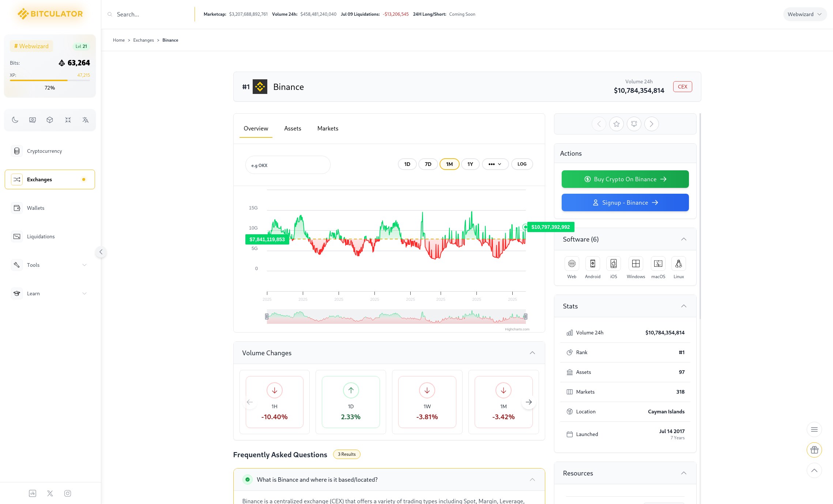The width and height of the screenshot is (833, 504).
Task: Click Buy Crypto On Binance button
Action: tap(625, 179)
